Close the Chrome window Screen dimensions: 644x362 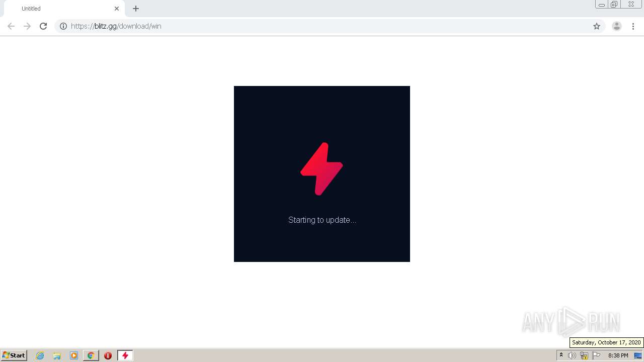pyautogui.click(x=631, y=5)
